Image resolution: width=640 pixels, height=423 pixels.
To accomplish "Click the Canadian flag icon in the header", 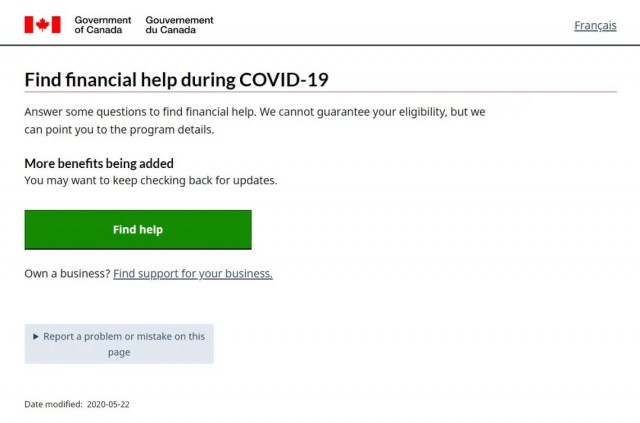I will tap(42, 25).
